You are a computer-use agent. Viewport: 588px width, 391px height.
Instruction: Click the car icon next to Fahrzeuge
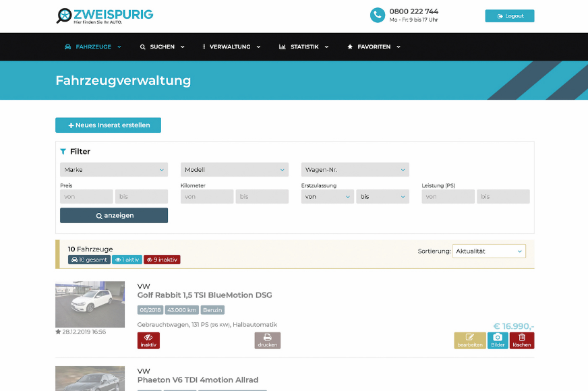(68, 47)
